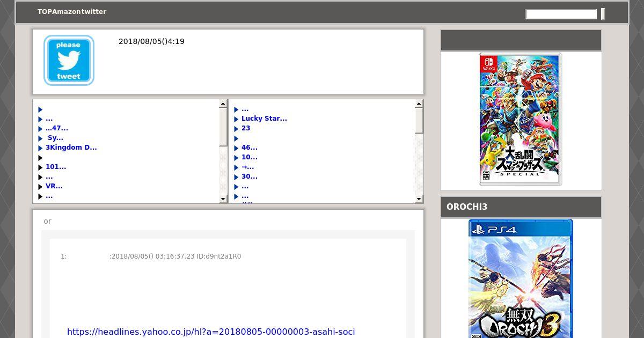
Task: Open the '30...' article link
Action: [250, 177]
